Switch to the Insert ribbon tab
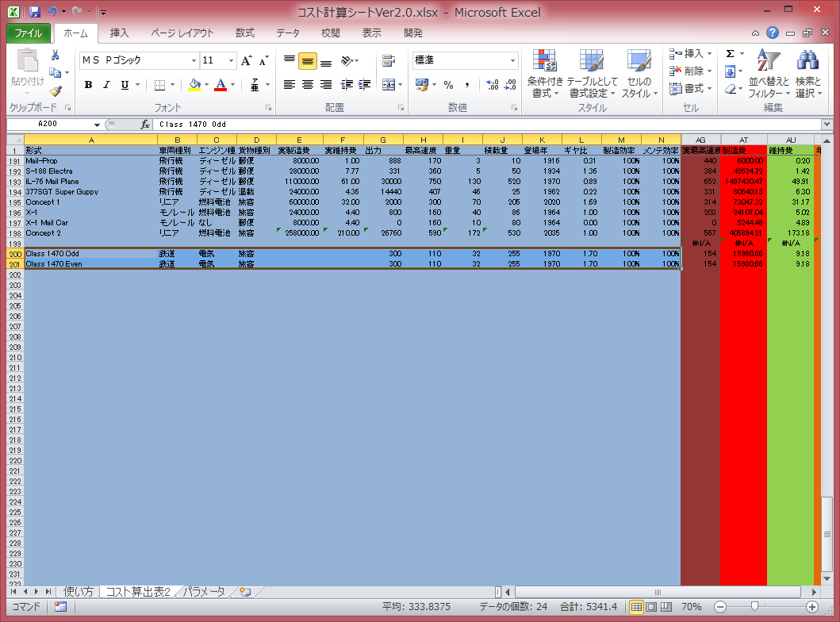 (x=120, y=33)
